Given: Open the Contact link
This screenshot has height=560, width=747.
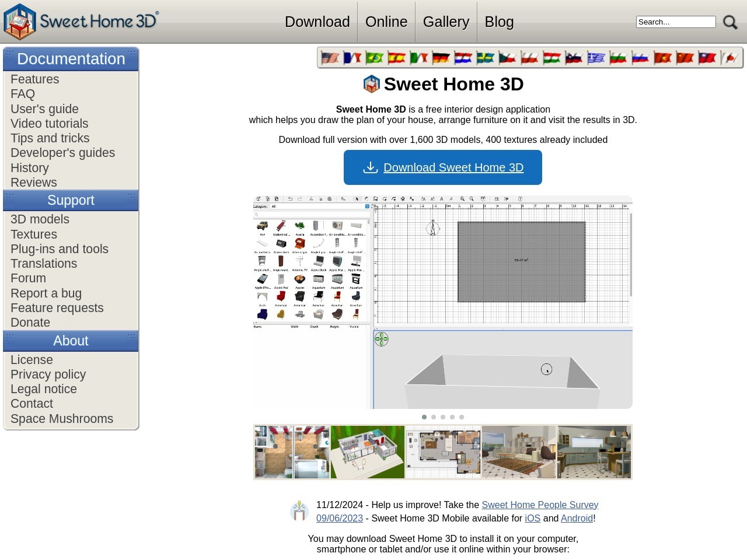Looking at the screenshot, I should pyautogui.click(x=32, y=404).
